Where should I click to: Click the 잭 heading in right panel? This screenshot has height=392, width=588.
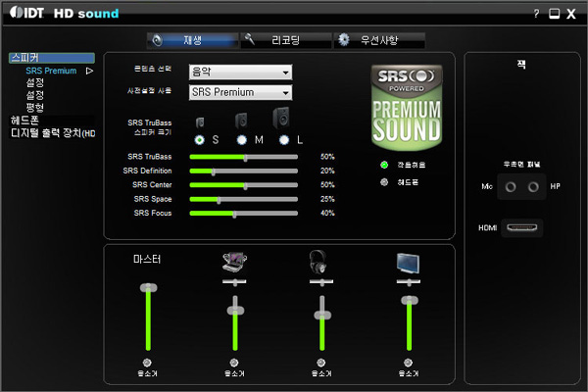[521, 64]
